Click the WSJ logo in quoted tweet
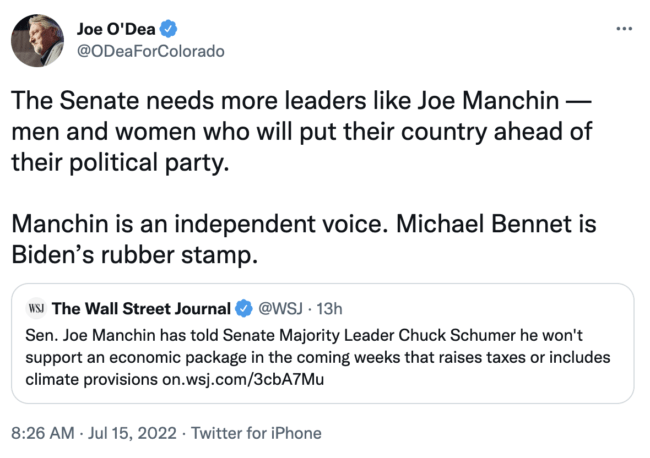The height and width of the screenshot is (458, 650). tap(36, 309)
